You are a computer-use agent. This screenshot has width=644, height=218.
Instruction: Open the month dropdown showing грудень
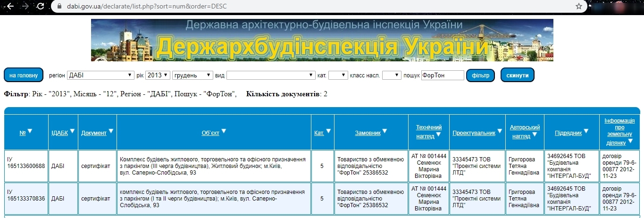[x=193, y=75]
